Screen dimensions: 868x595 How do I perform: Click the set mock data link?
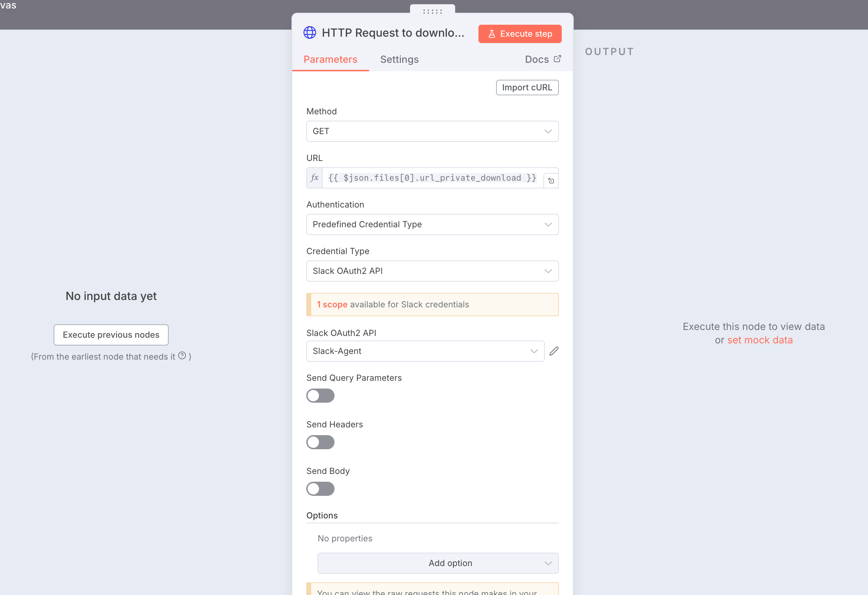[x=760, y=340]
